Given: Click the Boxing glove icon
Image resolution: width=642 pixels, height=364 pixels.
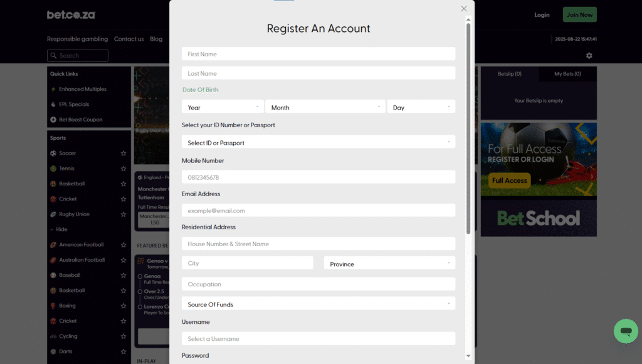Looking at the screenshot, I should pos(53,306).
